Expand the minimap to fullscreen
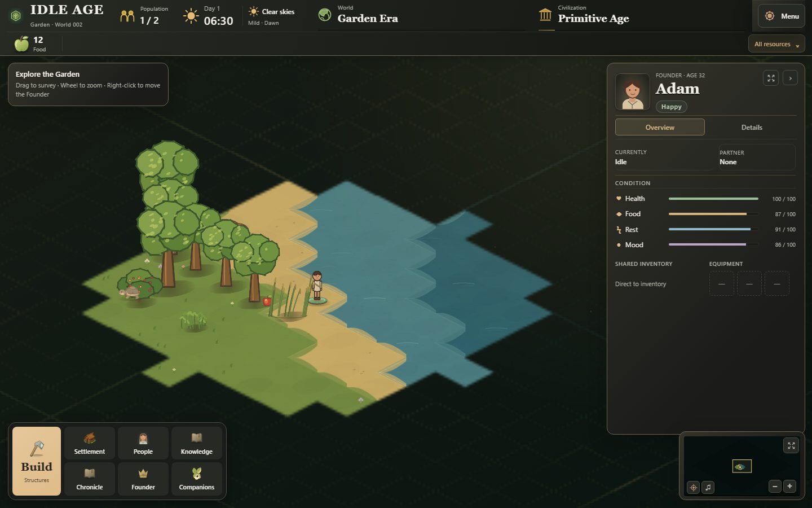This screenshot has height=508, width=812. pos(791,446)
